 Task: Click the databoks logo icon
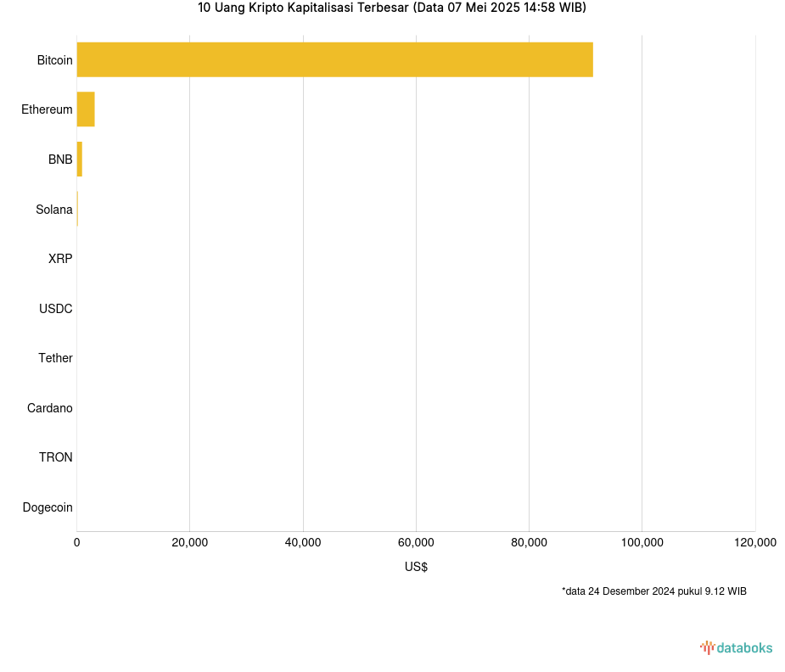click(707, 647)
